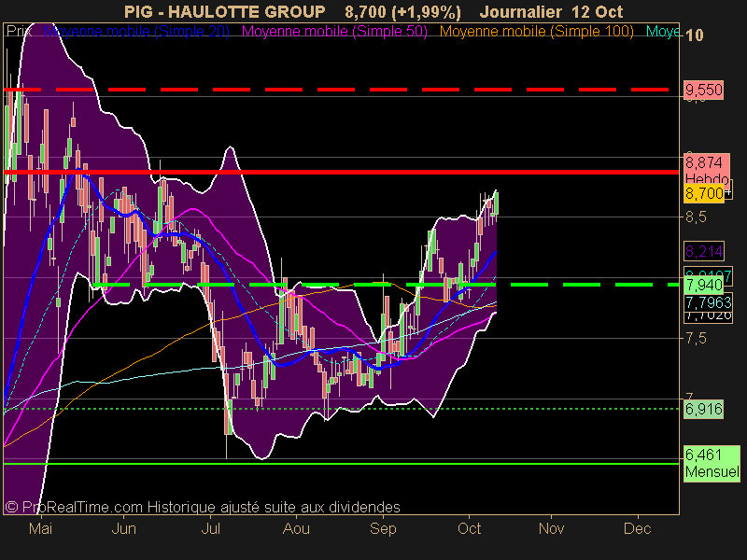Screen dimensions: 747x560
Task: Select the "Moyenne mobile (Simple 50)" legend entry
Action: [334, 32]
